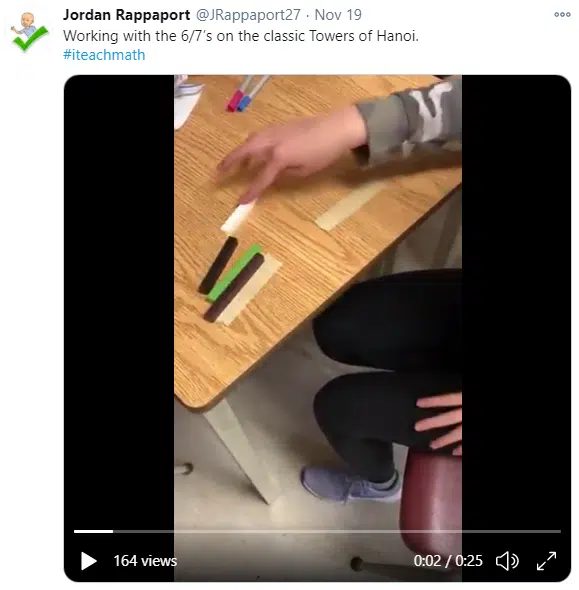This screenshot has height=590, width=579.
Task: Click the green check mark on the avatar
Action: [x=30, y=38]
